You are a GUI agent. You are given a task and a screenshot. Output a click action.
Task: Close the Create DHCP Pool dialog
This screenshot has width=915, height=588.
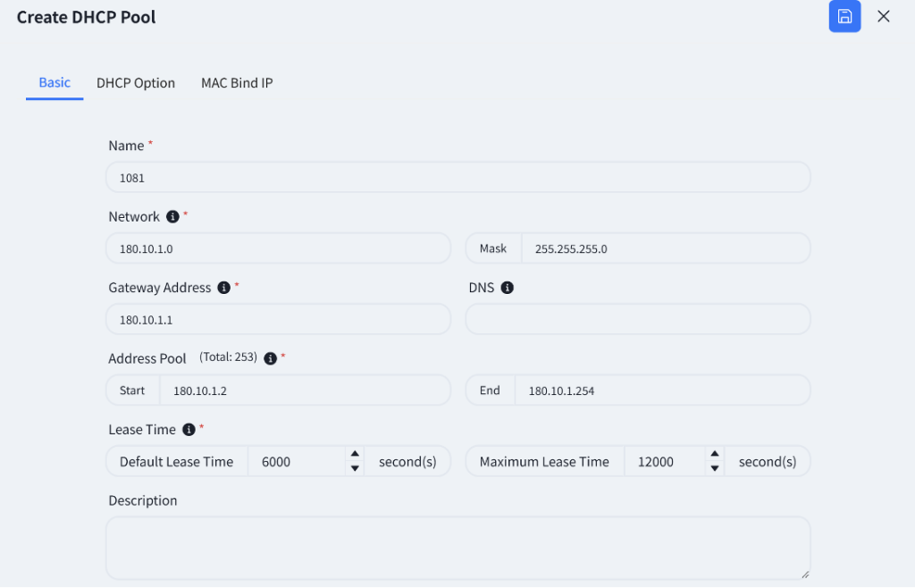pos(884,16)
